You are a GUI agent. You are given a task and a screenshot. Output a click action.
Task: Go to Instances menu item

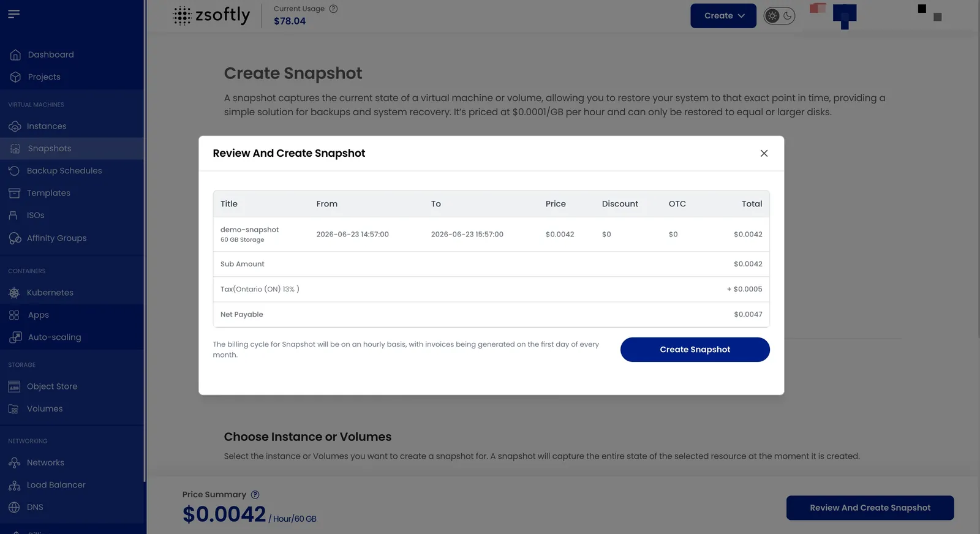[47, 126]
